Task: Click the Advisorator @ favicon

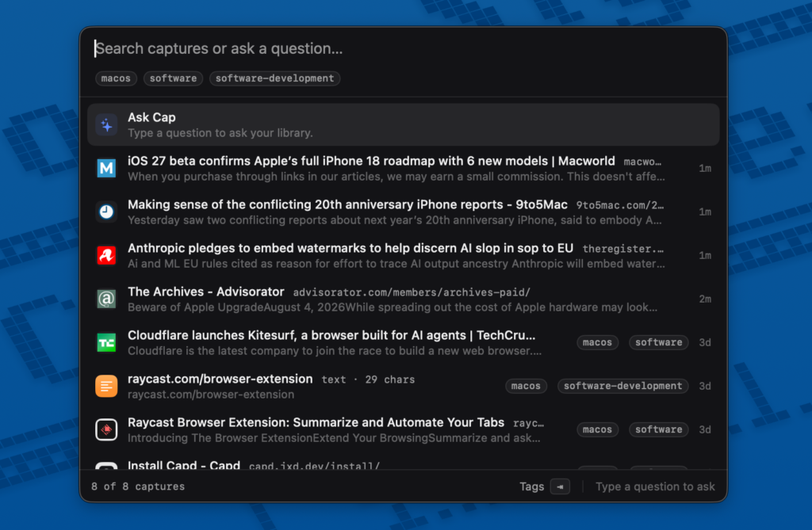Action: [107, 299]
